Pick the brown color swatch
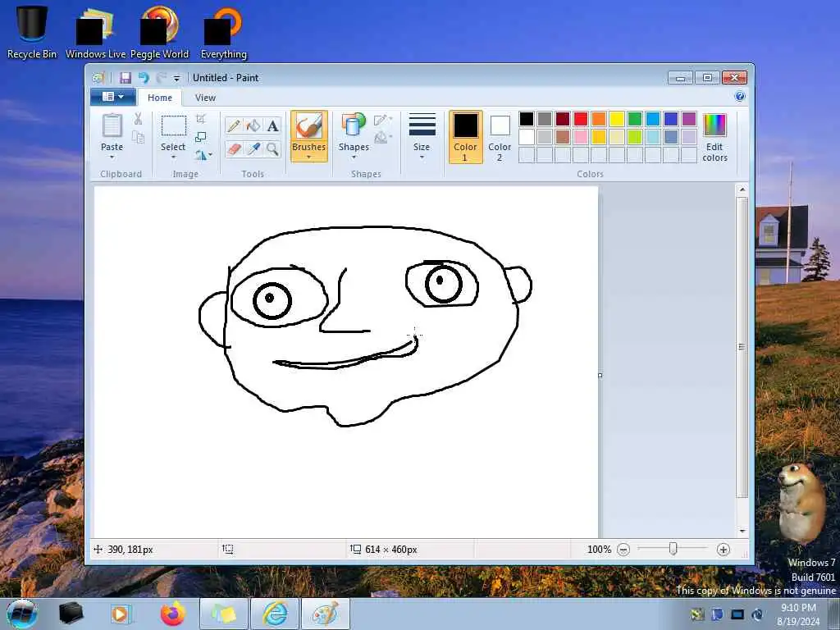 pos(563,137)
